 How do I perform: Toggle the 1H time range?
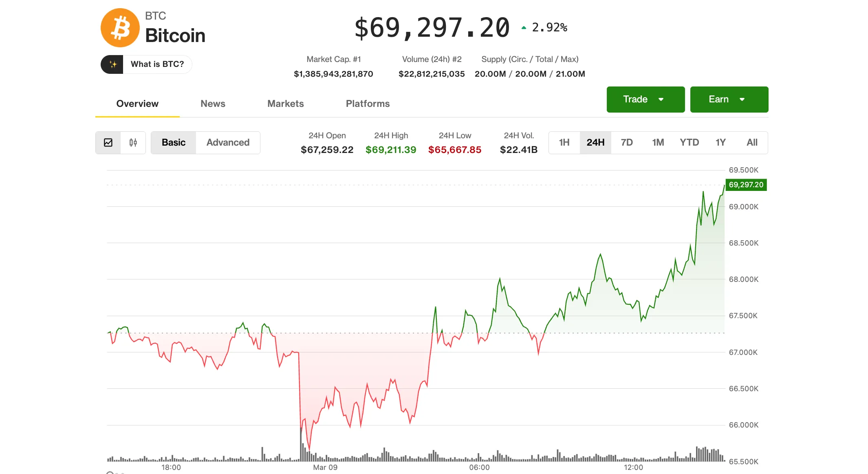(564, 142)
